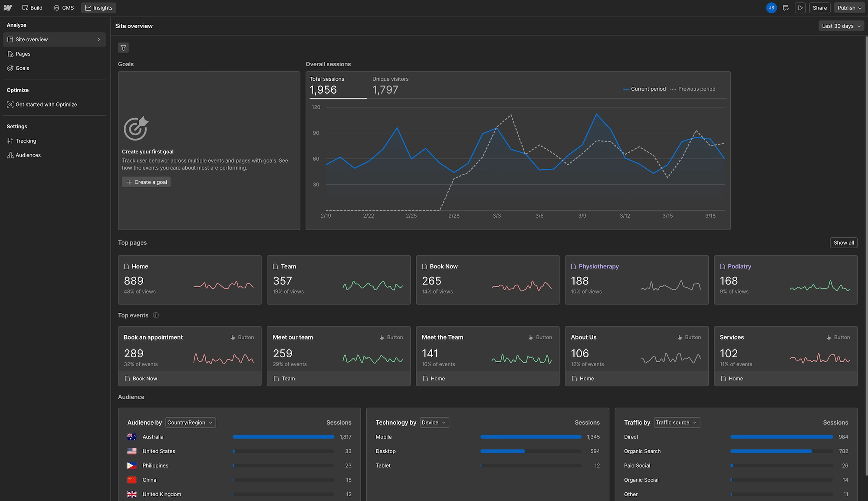Expand the Country/Region dropdown
Viewport: 868px width, 501px height.
pyautogui.click(x=190, y=422)
